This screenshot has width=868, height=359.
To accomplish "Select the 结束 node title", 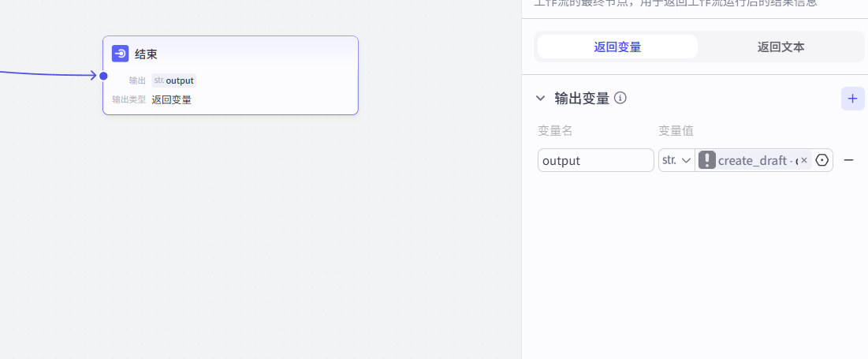I will tap(146, 54).
